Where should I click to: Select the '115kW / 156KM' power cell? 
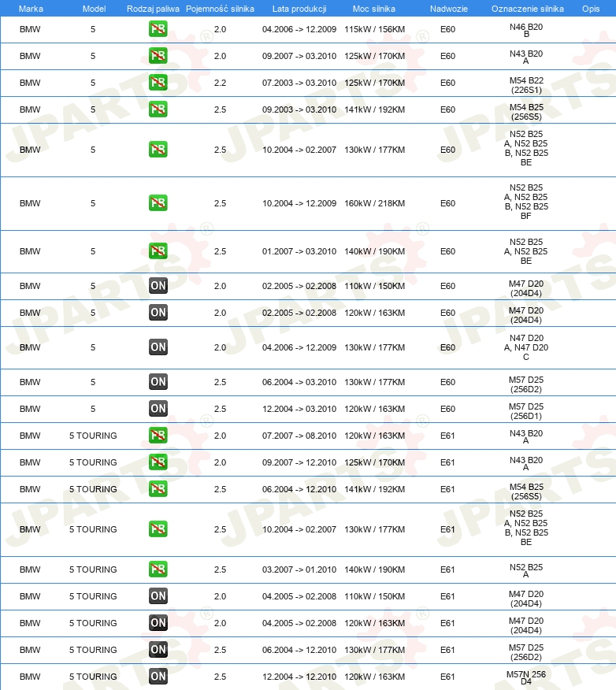point(374,29)
